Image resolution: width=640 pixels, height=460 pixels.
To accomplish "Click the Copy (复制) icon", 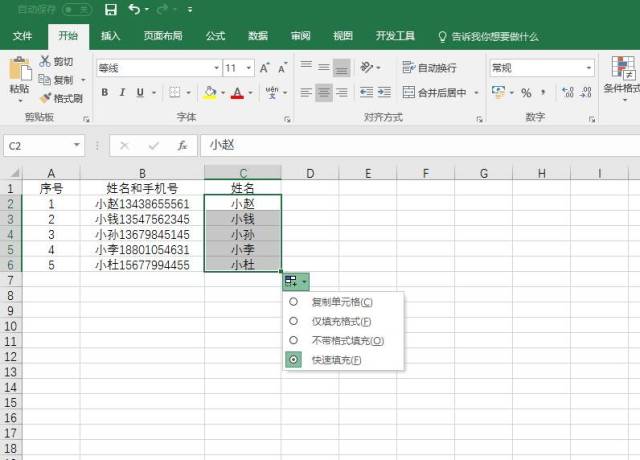I will point(44,80).
